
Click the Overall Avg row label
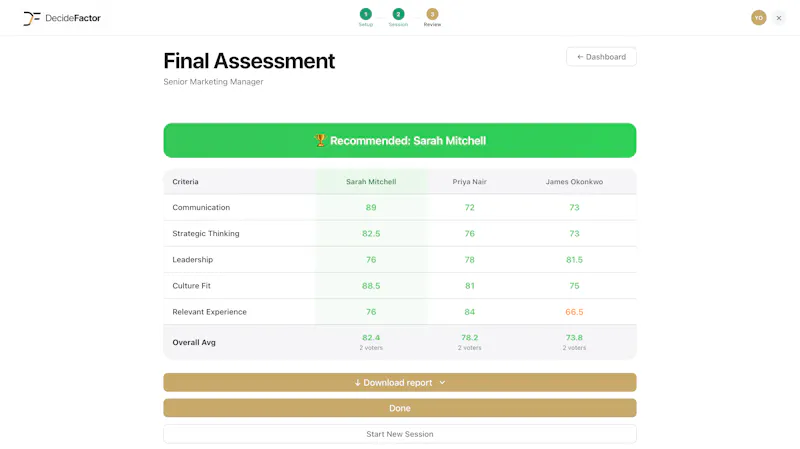[194, 342]
